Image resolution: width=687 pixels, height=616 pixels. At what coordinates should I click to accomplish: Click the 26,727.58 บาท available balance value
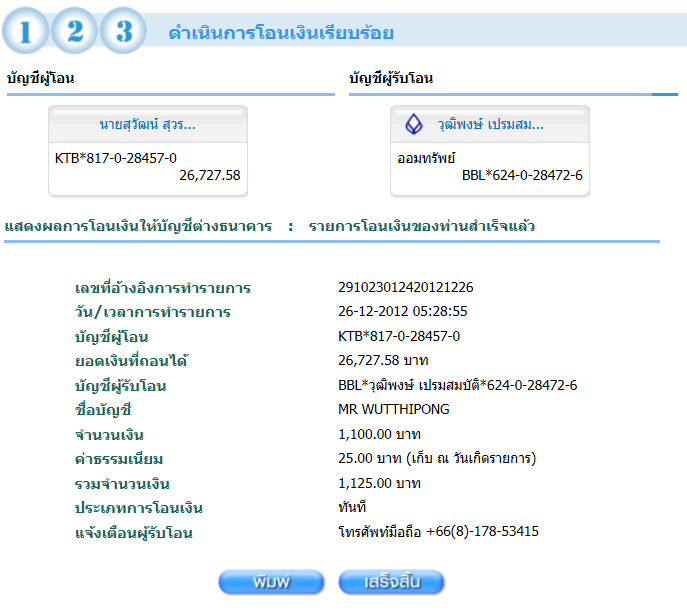(x=383, y=360)
